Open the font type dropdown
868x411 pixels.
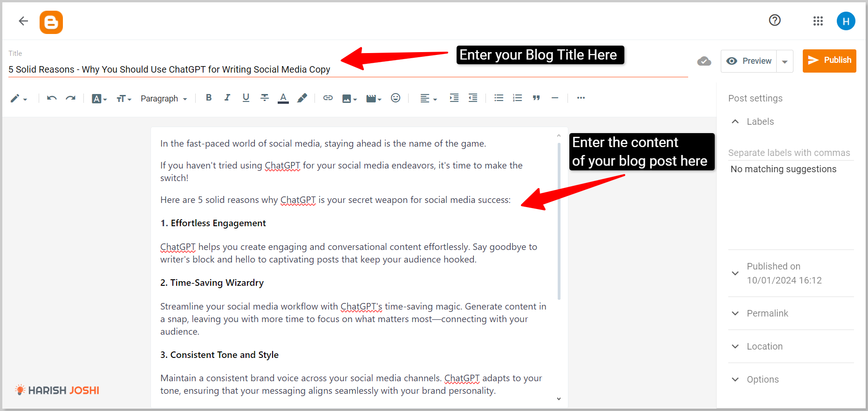point(99,99)
